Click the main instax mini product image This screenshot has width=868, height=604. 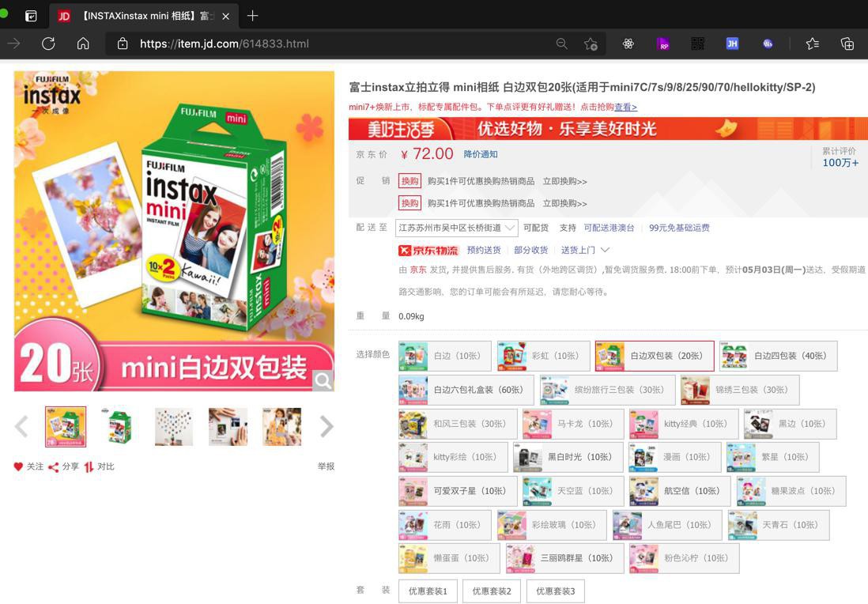pyautogui.click(x=175, y=231)
